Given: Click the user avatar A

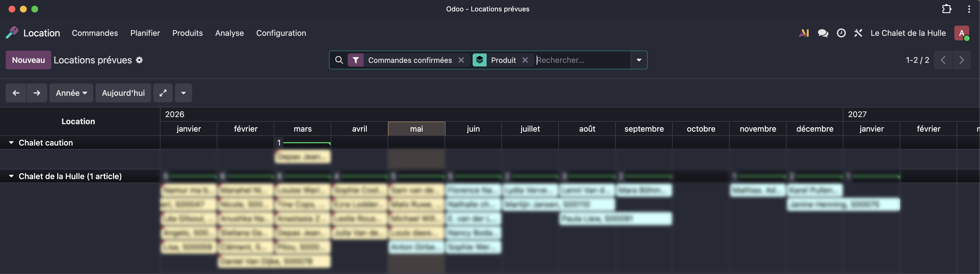Looking at the screenshot, I should 962,33.
